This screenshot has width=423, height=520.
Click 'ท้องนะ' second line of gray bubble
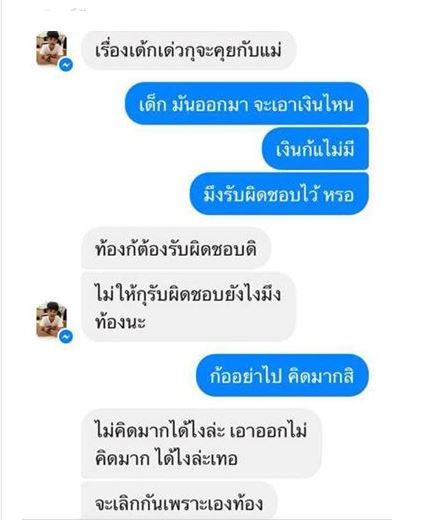tap(120, 322)
